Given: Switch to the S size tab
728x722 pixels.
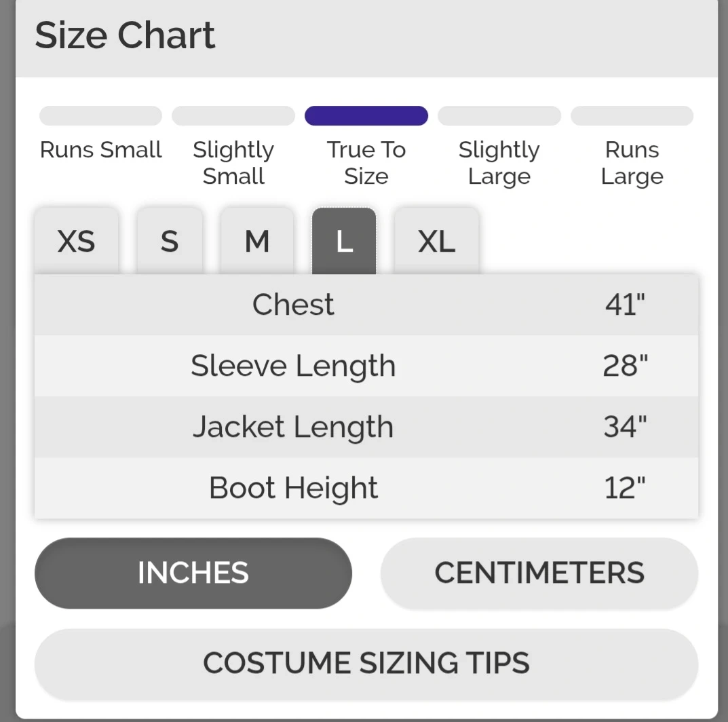Looking at the screenshot, I should [170, 242].
